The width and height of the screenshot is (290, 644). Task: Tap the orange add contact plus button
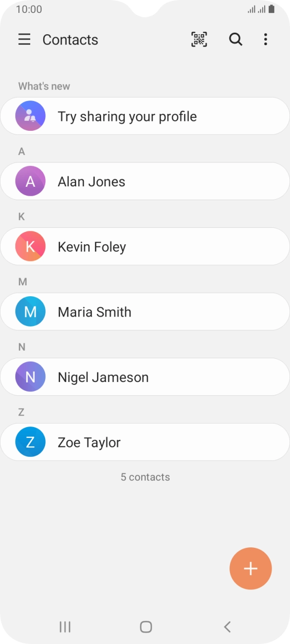251,569
